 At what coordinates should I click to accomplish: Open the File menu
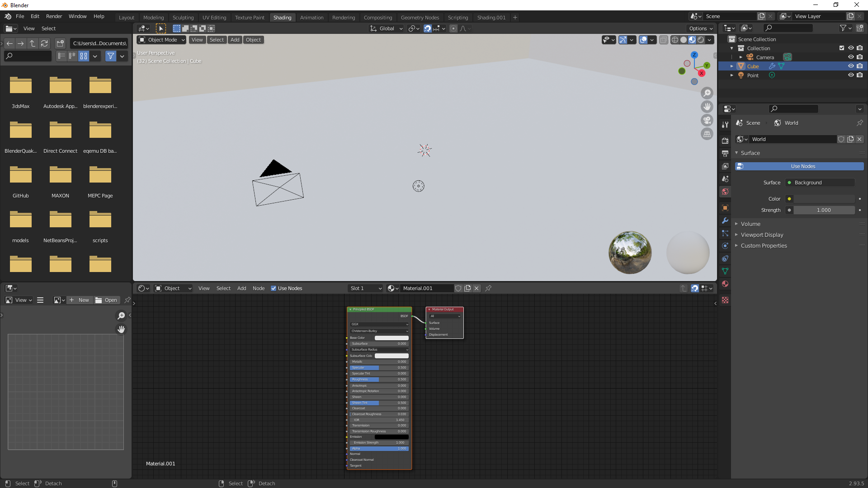tap(20, 16)
